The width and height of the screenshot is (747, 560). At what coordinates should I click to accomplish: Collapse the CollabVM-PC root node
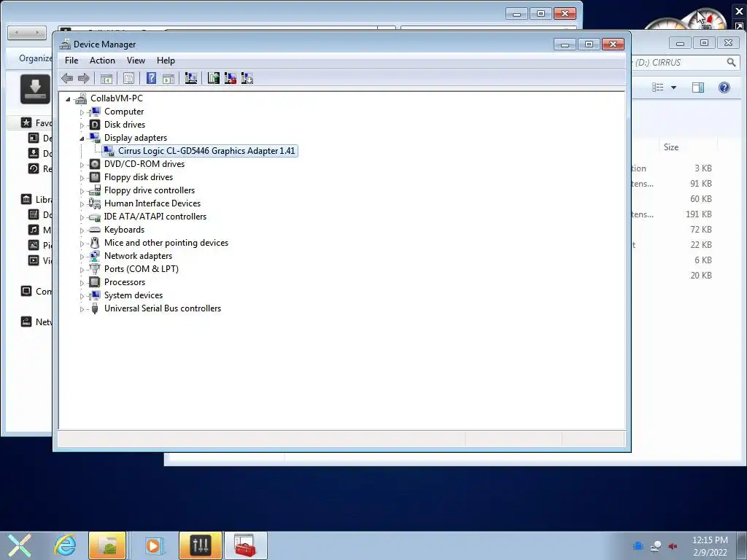(68, 99)
